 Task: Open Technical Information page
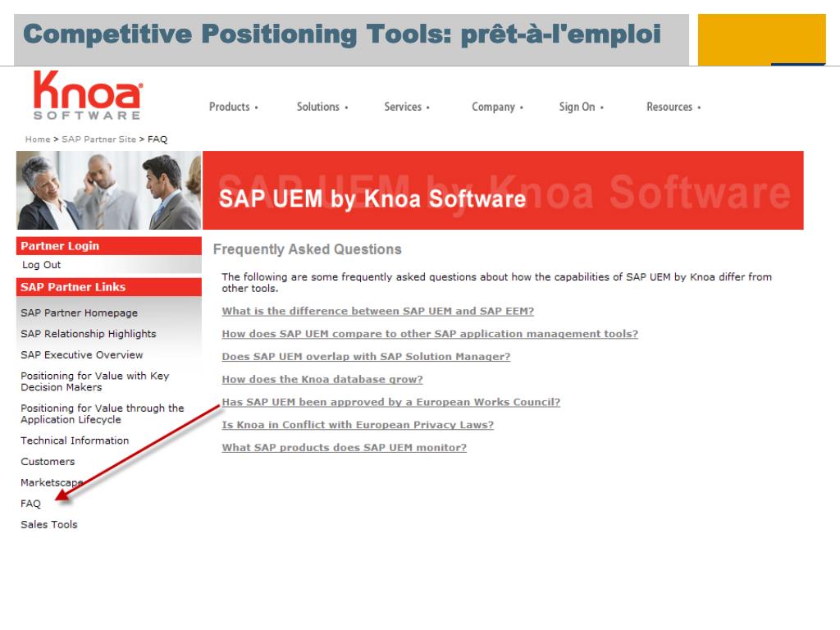75,441
